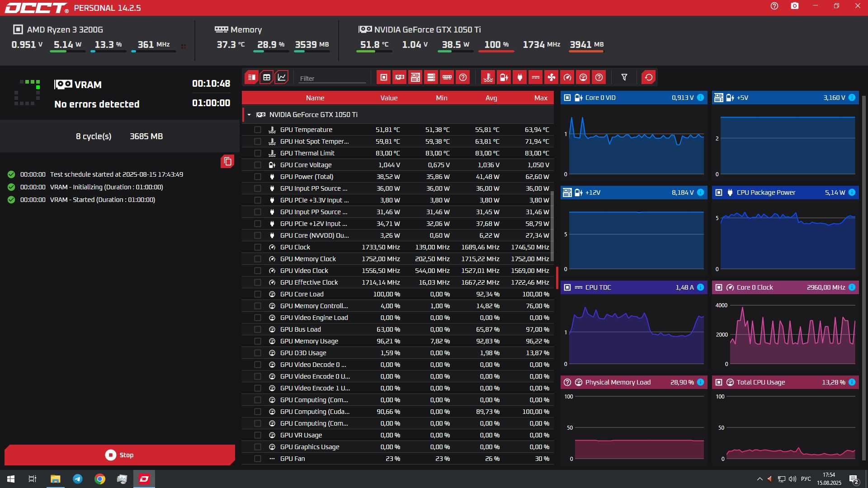868x488 pixels.
Task: Click the GPU VR Usage row name
Action: click(301, 435)
